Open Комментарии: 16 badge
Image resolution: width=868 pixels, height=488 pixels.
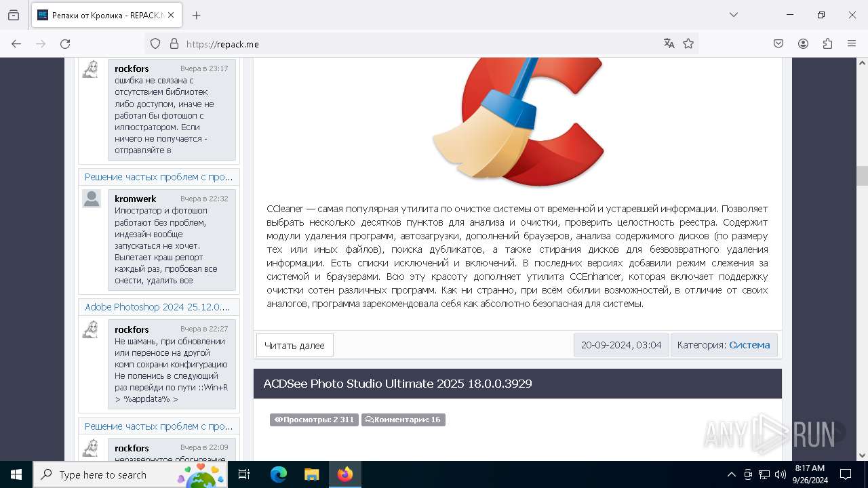(403, 420)
